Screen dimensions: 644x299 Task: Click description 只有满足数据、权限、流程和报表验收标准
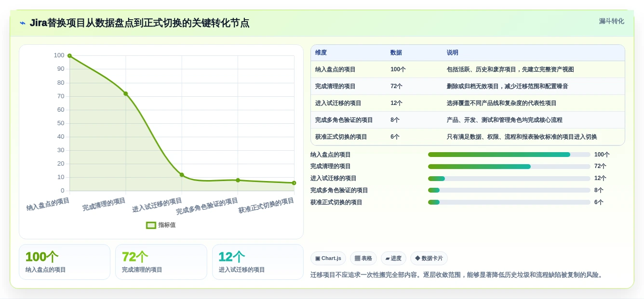(x=522, y=137)
